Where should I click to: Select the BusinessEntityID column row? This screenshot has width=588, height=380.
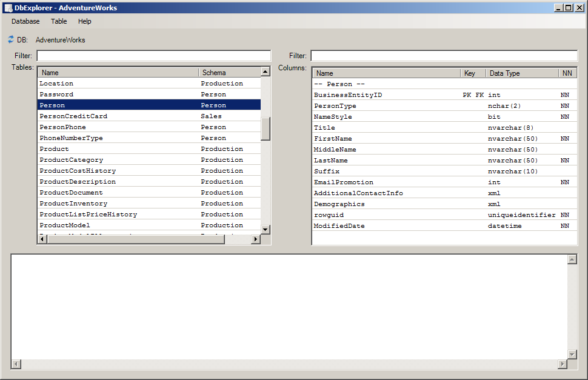click(x=444, y=95)
